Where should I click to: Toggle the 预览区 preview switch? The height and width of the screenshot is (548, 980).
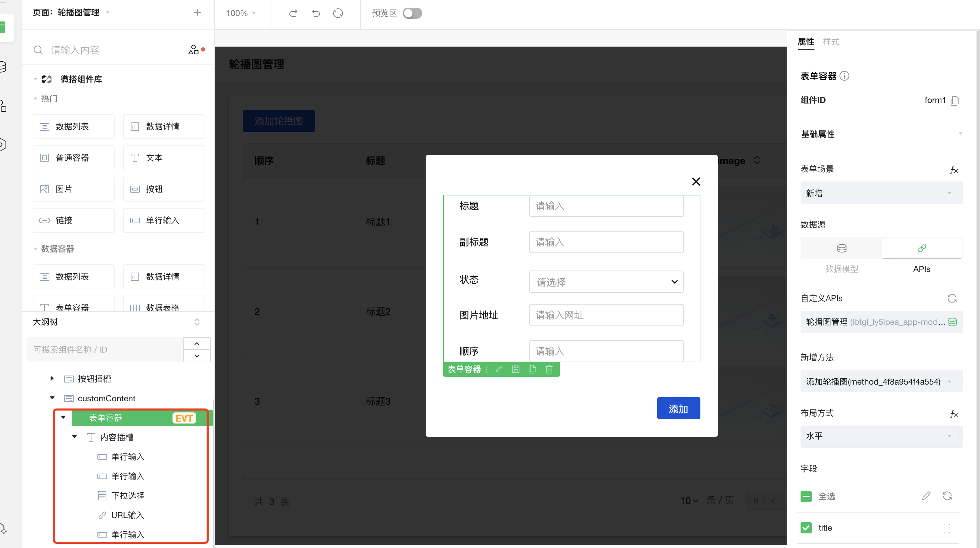412,13
